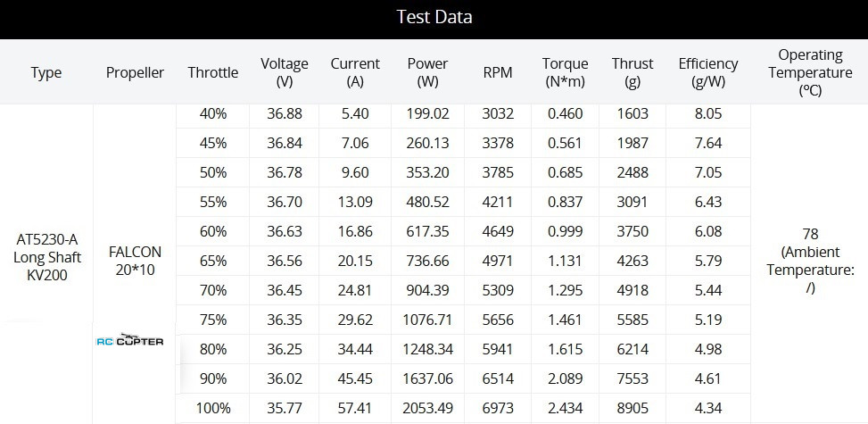Click the 100% throttle row cell

[213, 409]
